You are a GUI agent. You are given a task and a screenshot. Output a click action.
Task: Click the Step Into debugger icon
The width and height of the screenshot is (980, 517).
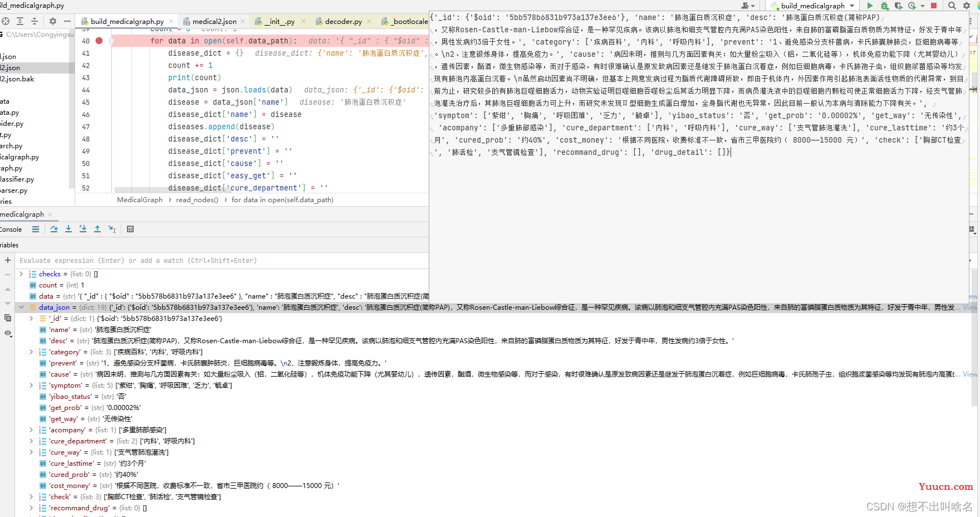[68, 229]
